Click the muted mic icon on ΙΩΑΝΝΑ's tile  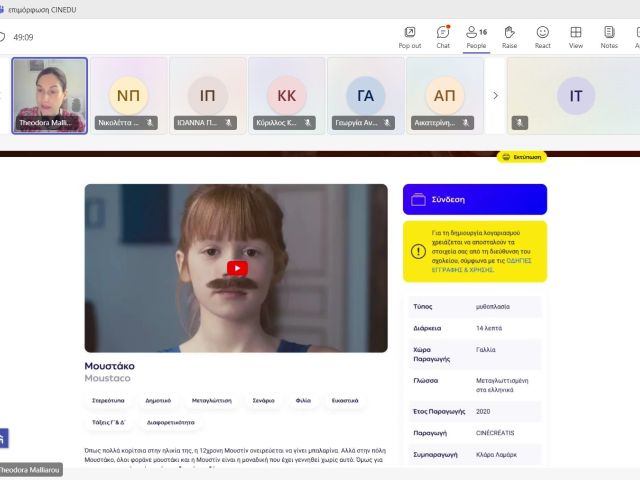tap(229, 122)
